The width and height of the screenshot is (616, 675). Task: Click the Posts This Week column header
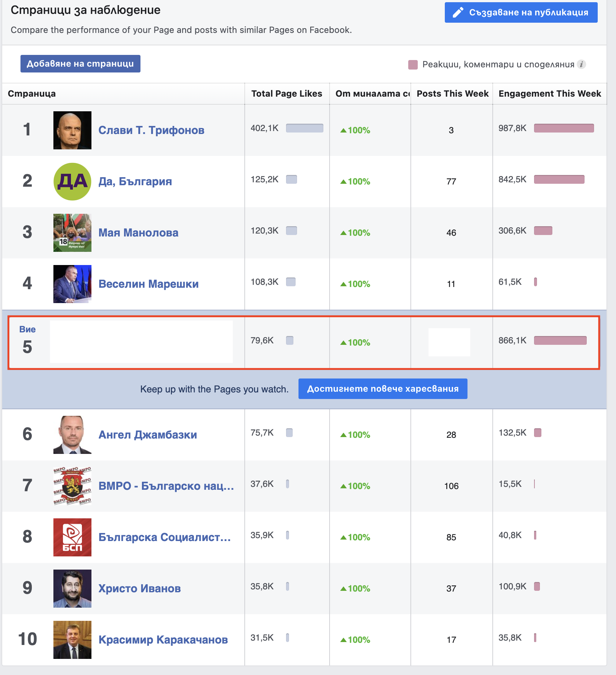tap(452, 94)
